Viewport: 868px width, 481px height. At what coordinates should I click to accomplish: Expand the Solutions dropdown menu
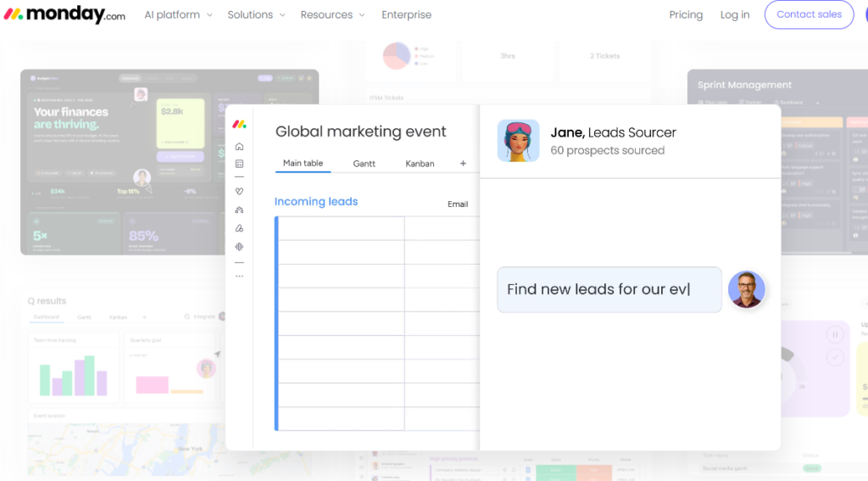tap(256, 15)
